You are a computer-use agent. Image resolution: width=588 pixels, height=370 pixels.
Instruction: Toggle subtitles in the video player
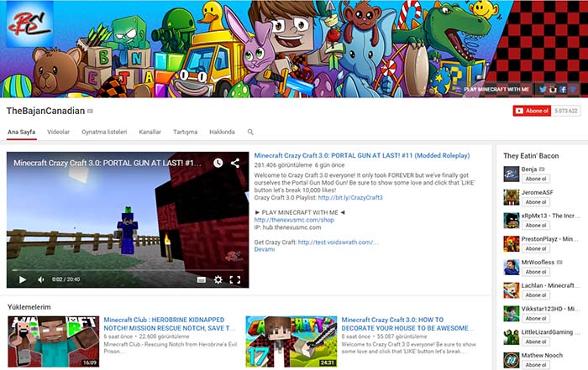(x=202, y=279)
